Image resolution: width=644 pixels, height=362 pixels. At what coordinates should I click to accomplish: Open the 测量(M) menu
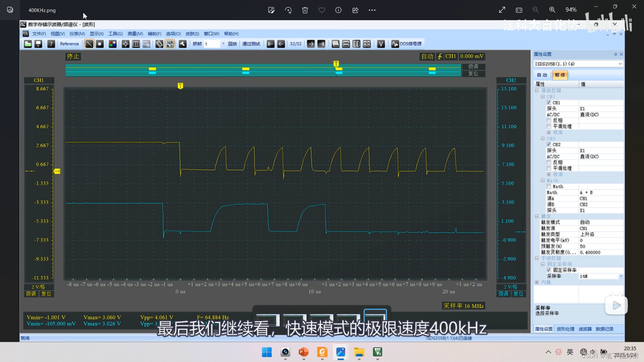coord(135,34)
